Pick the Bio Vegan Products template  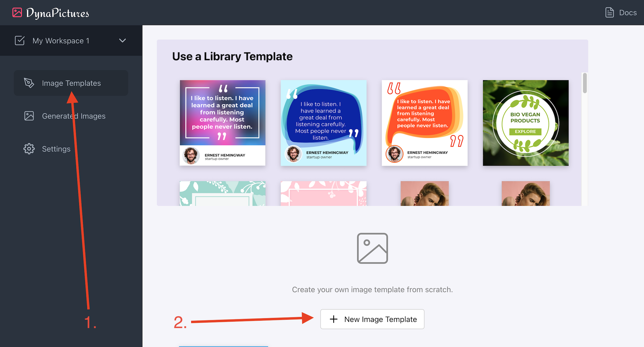coord(525,123)
